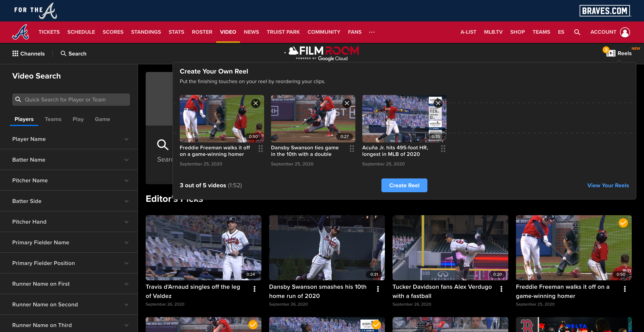Open the ROSTER menu item
Viewport: 644px width, 332px height.
pos(202,32)
